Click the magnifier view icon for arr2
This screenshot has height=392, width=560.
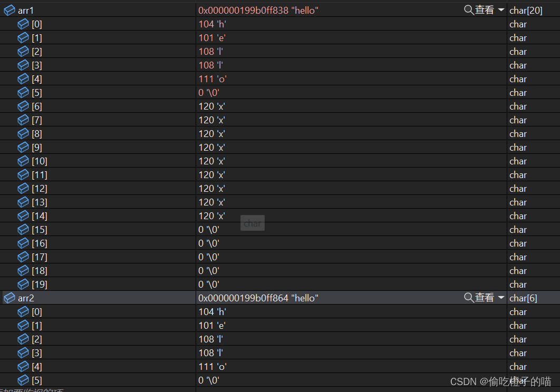coord(469,298)
